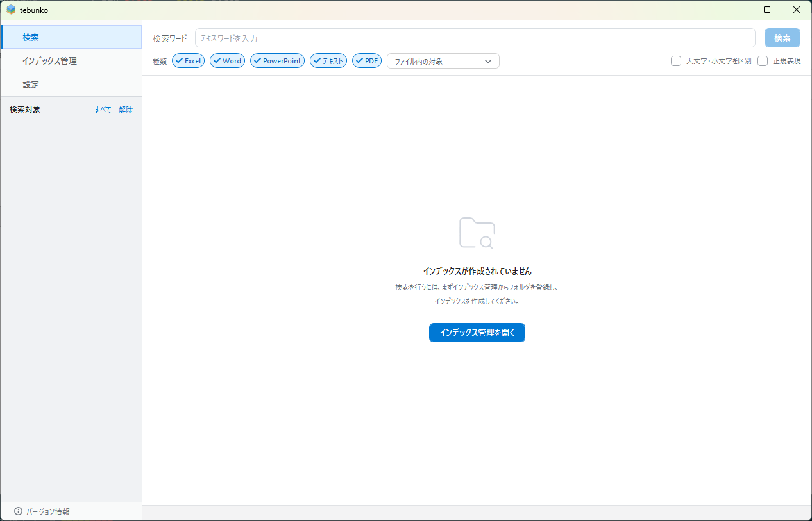Enable 大文字・小文字を区別 checkbox
Screen dimensions: 812x521
tap(676, 61)
